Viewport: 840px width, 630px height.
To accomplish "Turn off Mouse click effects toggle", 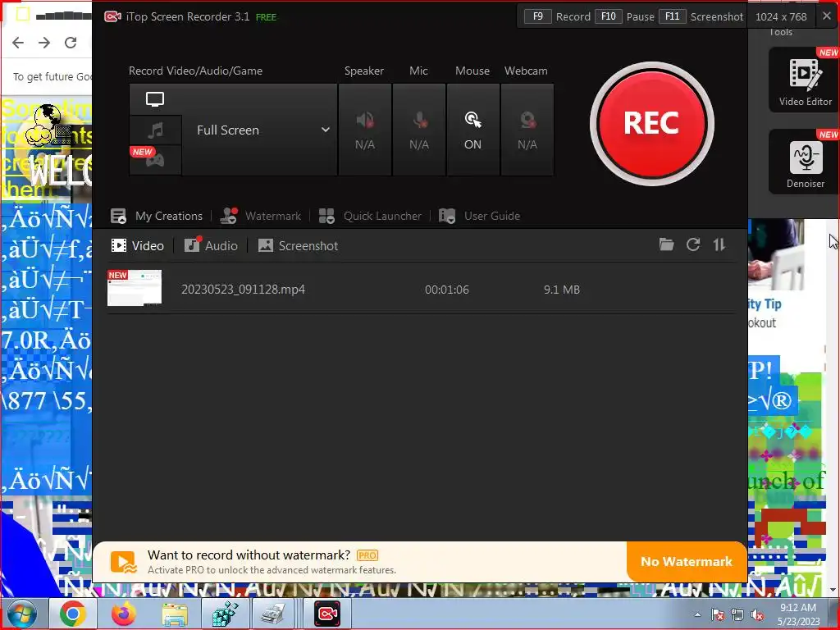I will click(x=473, y=130).
